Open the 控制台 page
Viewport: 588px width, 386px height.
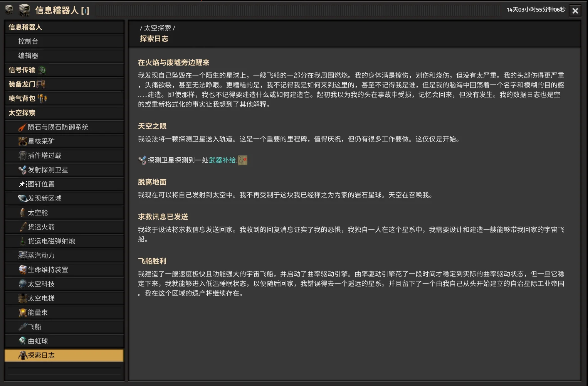coord(64,42)
